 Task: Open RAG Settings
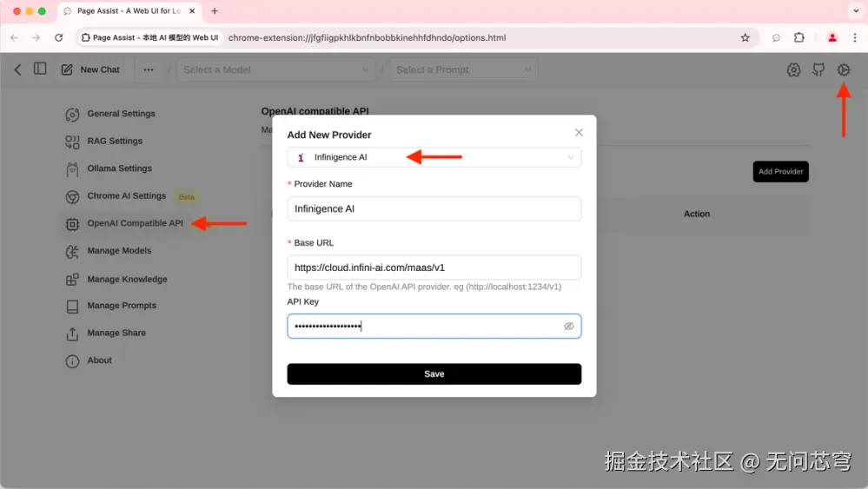(115, 141)
